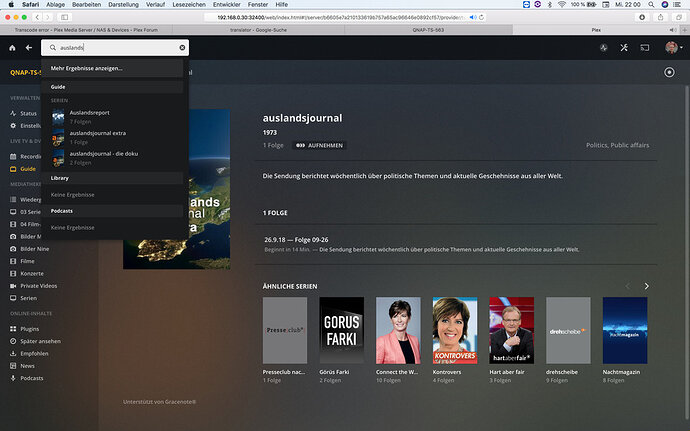Go to Plex home icon
This screenshot has height=431, width=690.
(x=12, y=48)
